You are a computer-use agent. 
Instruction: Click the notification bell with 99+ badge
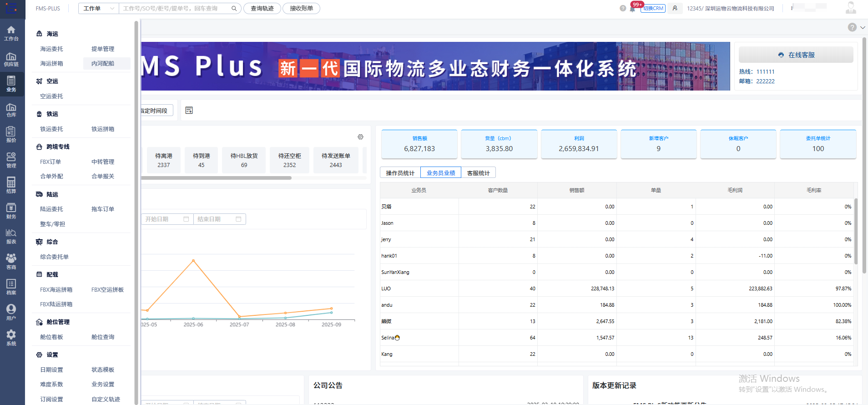(632, 9)
